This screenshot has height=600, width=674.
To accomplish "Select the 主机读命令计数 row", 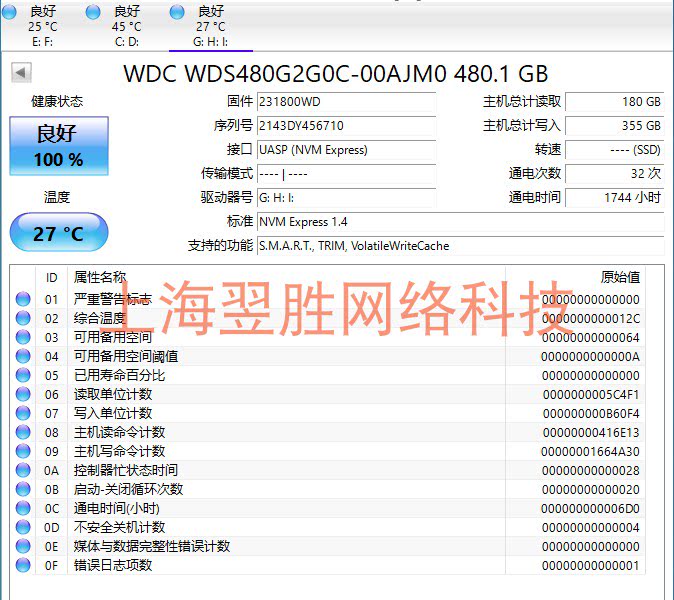I will coord(328,432).
